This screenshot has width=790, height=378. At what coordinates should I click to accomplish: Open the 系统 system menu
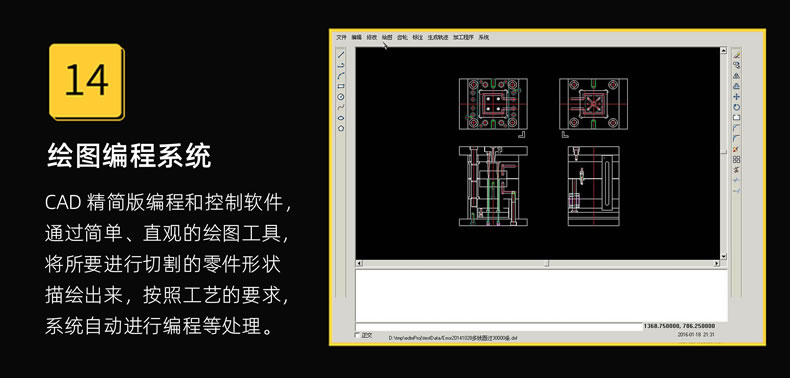point(484,37)
